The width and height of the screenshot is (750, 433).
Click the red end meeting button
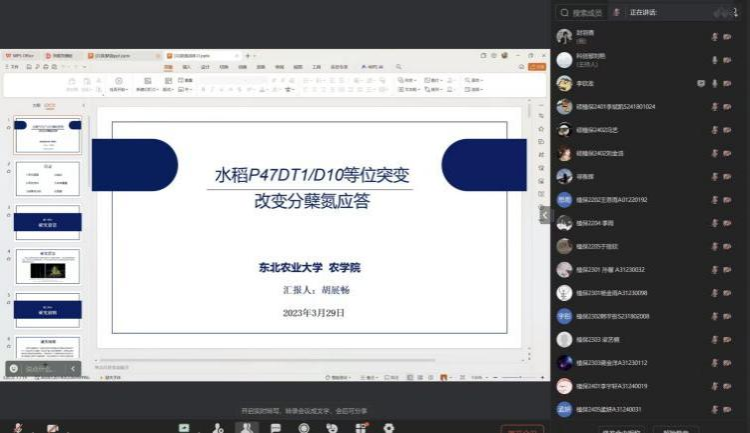pyautogui.click(x=520, y=429)
